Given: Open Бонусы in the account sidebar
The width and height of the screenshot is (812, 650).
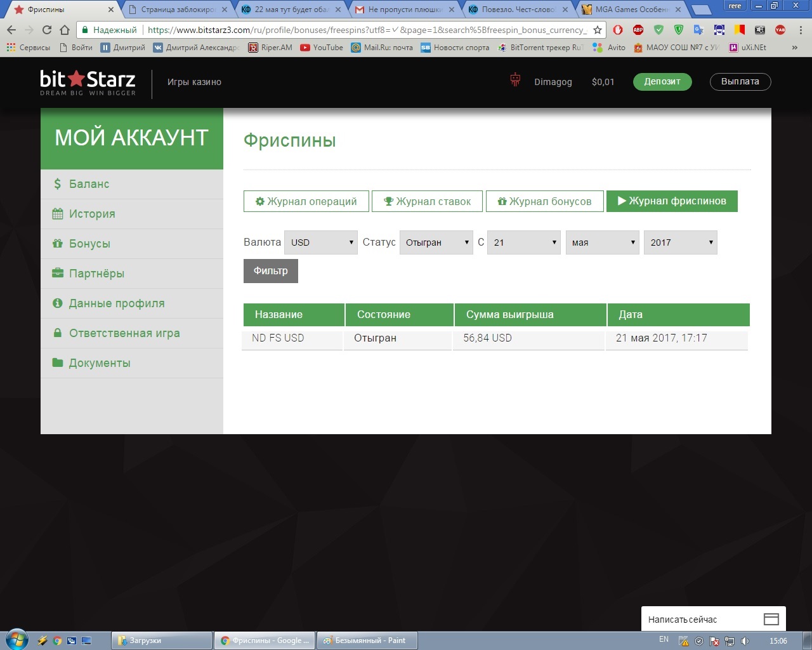Looking at the screenshot, I should click(x=132, y=244).
